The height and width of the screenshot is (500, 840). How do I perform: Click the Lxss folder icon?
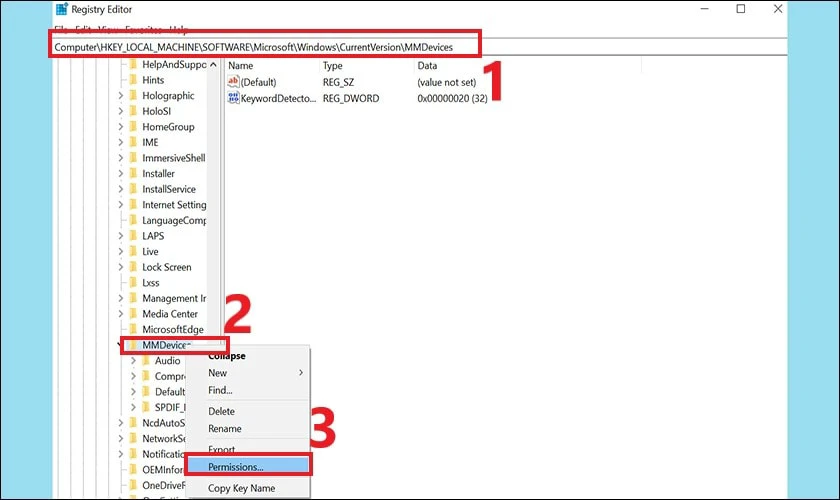(133, 282)
